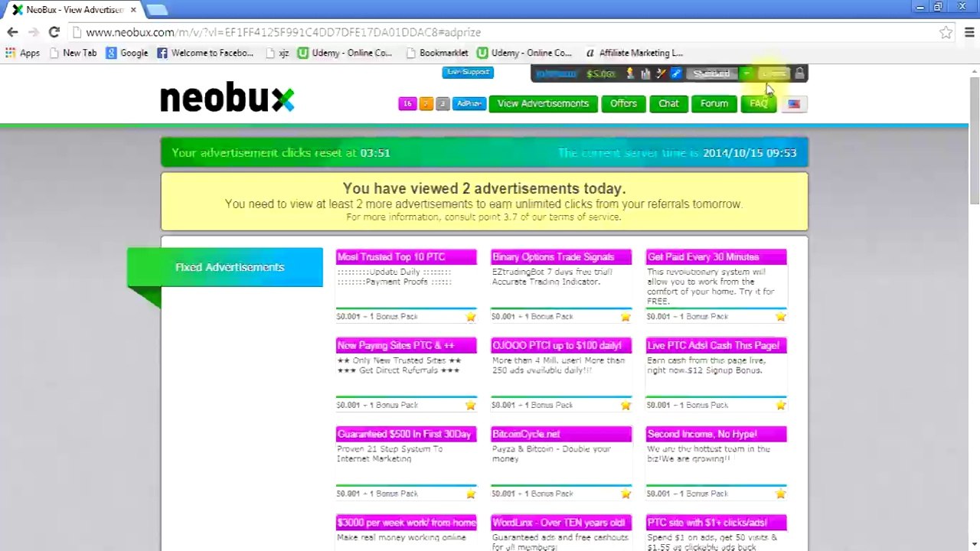980x551 pixels.
Task: Open the BitcoinCycle.net ad
Action: coord(561,434)
